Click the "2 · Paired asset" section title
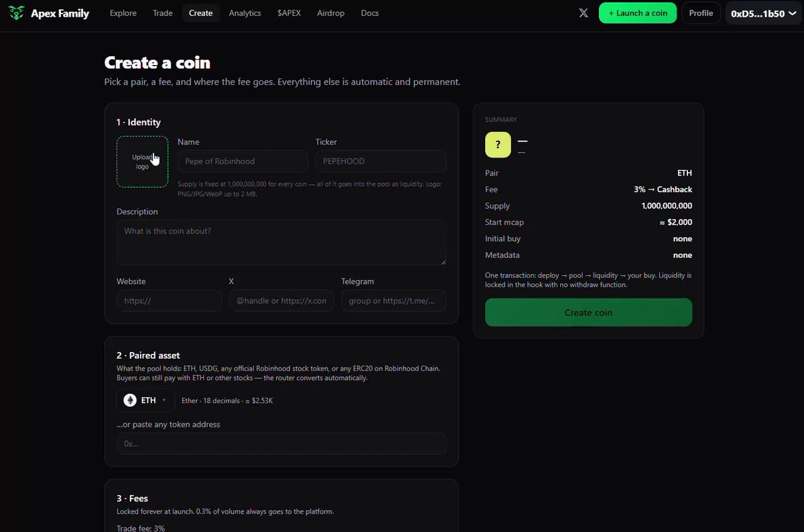This screenshot has height=532, width=804. 148,355
